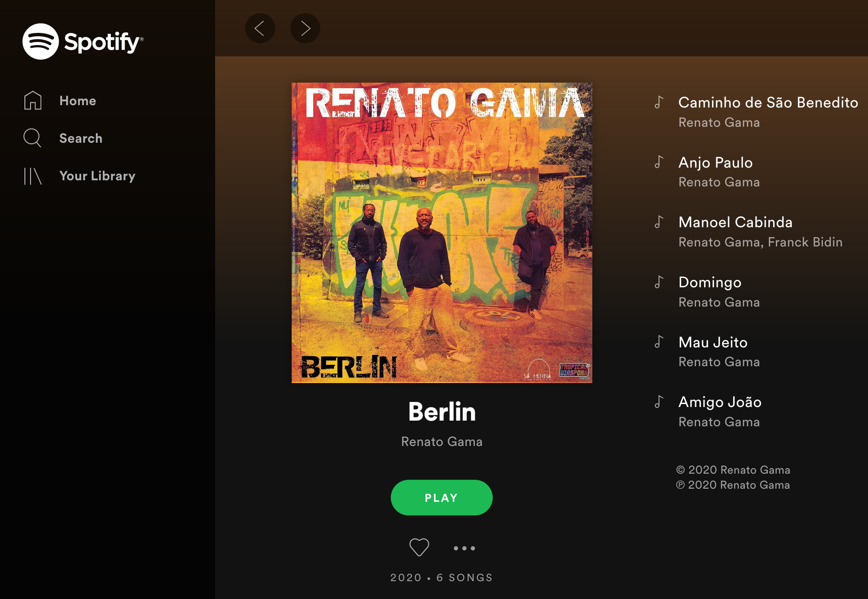Like the Berlin album with the heart
The image size is (868, 599).
pyautogui.click(x=419, y=547)
